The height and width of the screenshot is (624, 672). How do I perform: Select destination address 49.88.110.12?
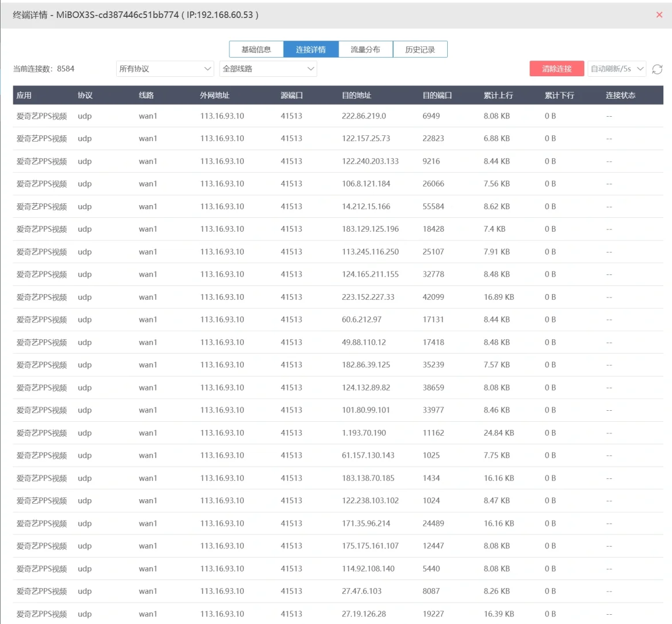coord(364,343)
